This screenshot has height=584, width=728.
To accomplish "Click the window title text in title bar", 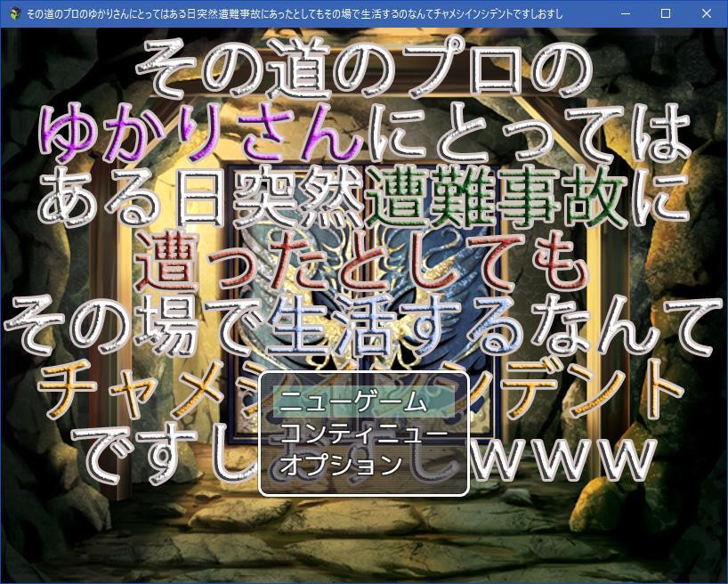I will [x=295, y=14].
